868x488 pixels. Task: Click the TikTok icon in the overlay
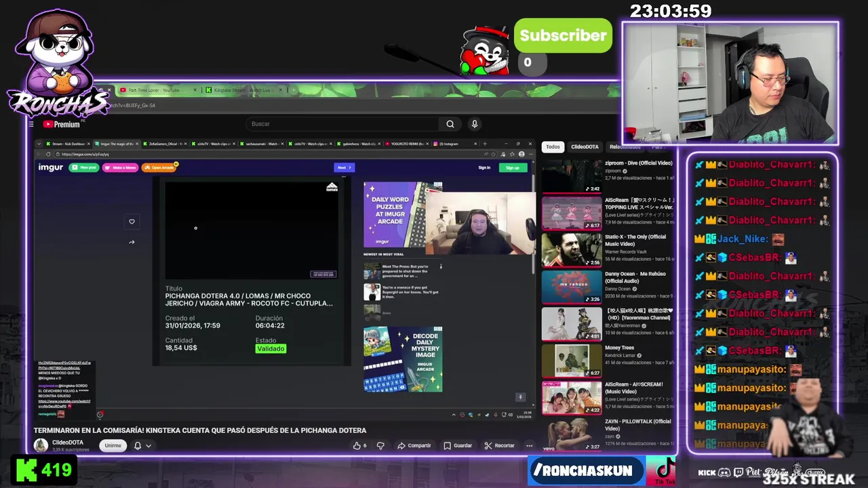coord(661,470)
